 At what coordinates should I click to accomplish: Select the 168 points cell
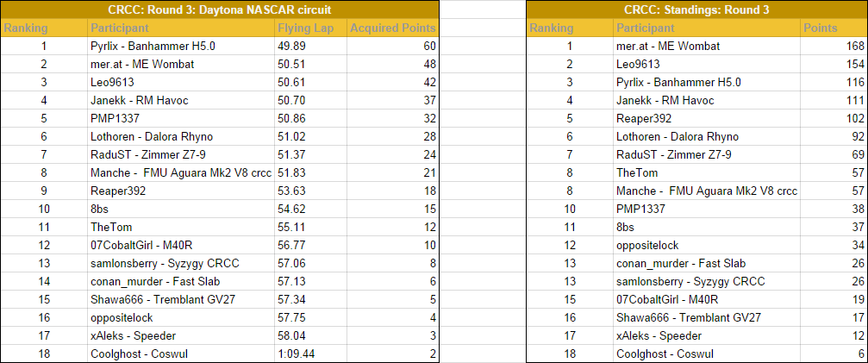click(834, 47)
